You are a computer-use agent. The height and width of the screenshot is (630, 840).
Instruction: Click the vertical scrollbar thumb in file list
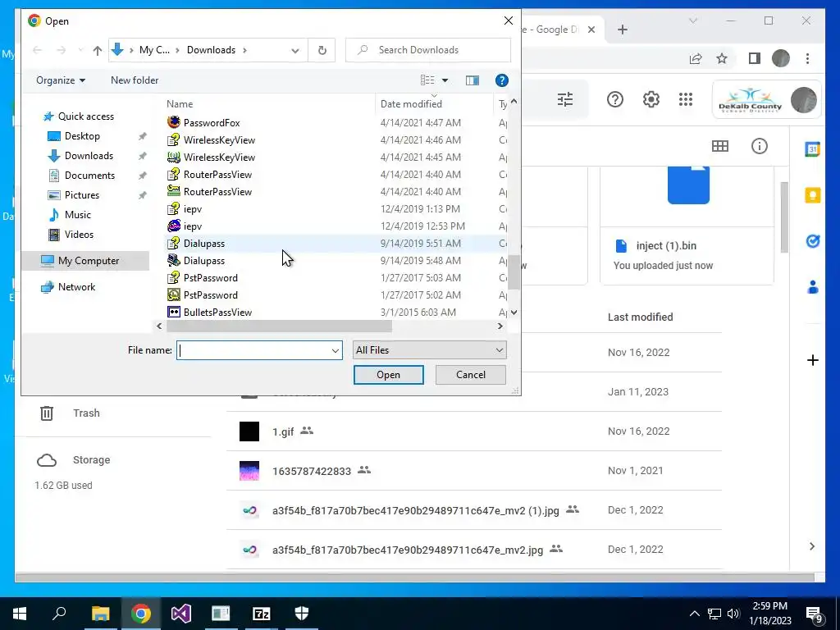pos(514,272)
